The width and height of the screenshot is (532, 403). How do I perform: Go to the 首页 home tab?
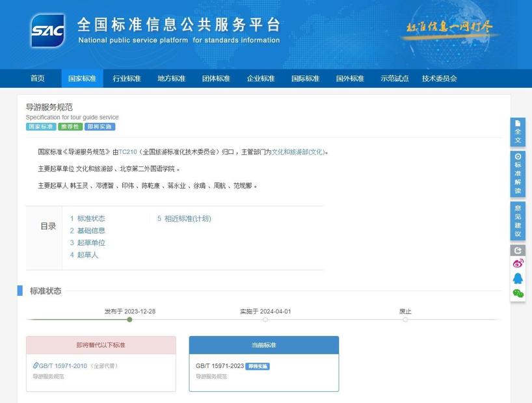(38, 79)
